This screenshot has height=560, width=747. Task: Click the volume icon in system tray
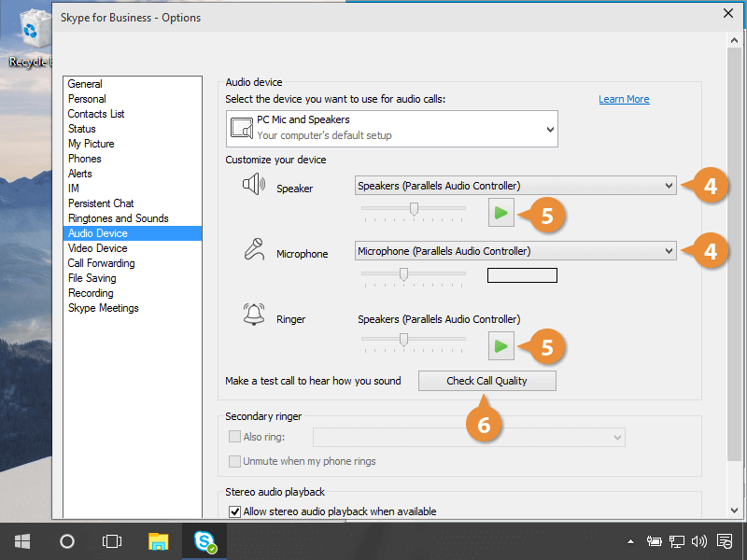pos(699,541)
